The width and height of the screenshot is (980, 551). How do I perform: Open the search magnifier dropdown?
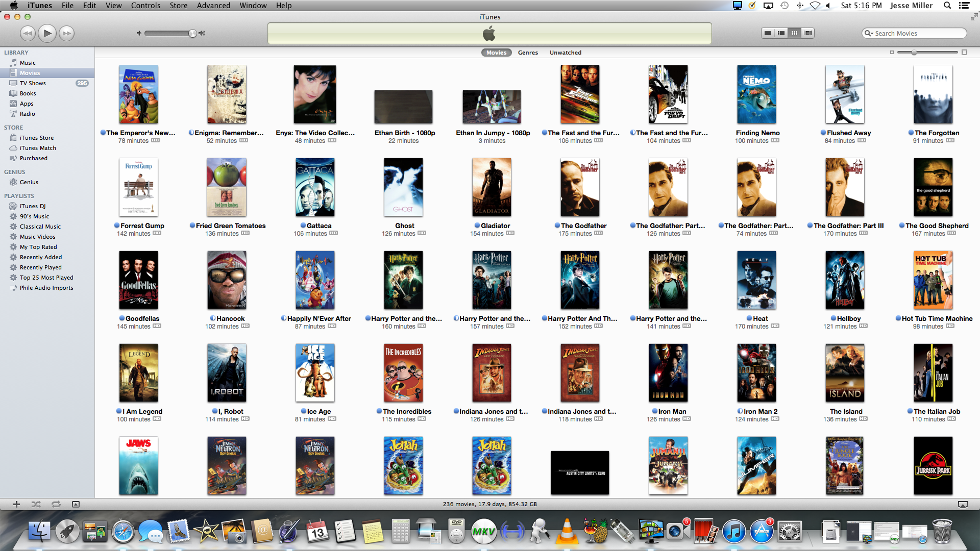868,33
